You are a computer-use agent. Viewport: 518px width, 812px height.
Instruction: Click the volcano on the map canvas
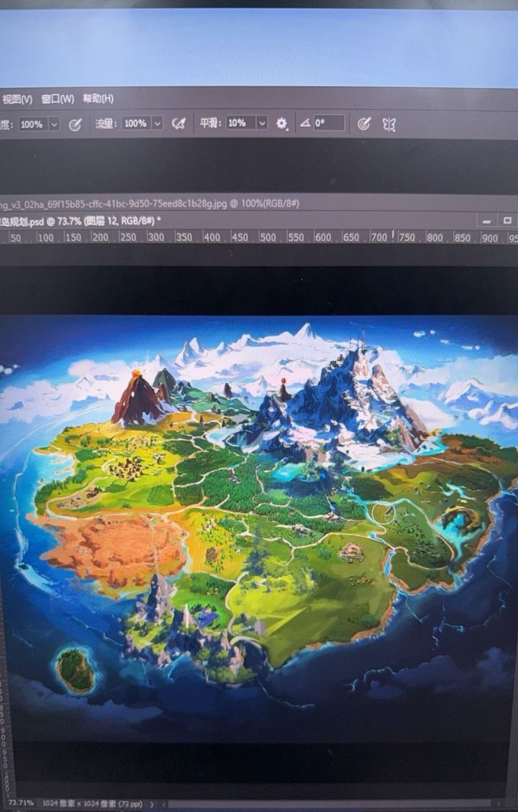137,397
